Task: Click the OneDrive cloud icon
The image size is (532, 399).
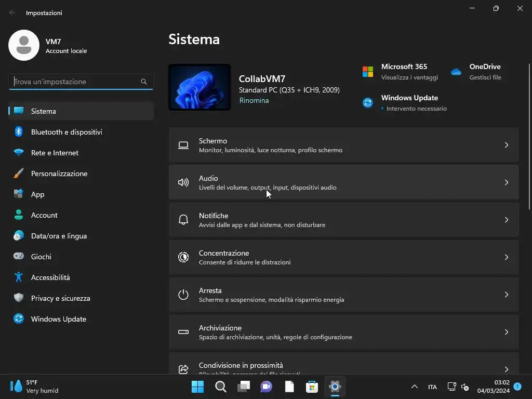Action: click(456, 72)
